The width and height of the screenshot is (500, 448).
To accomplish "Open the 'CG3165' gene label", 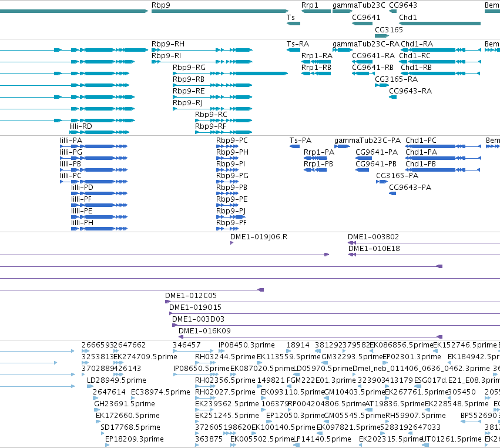I will tap(389, 29).
